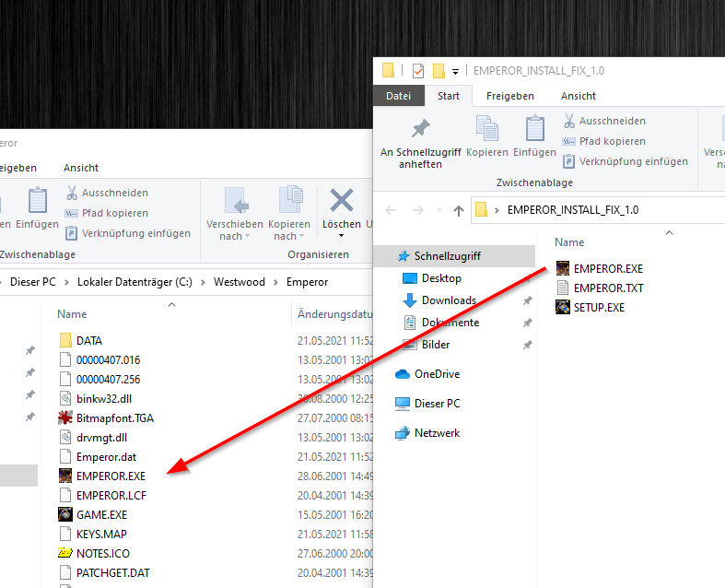Expand the Löschen dropdown arrow
The width and height of the screenshot is (725, 588).
click(x=341, y=236)
